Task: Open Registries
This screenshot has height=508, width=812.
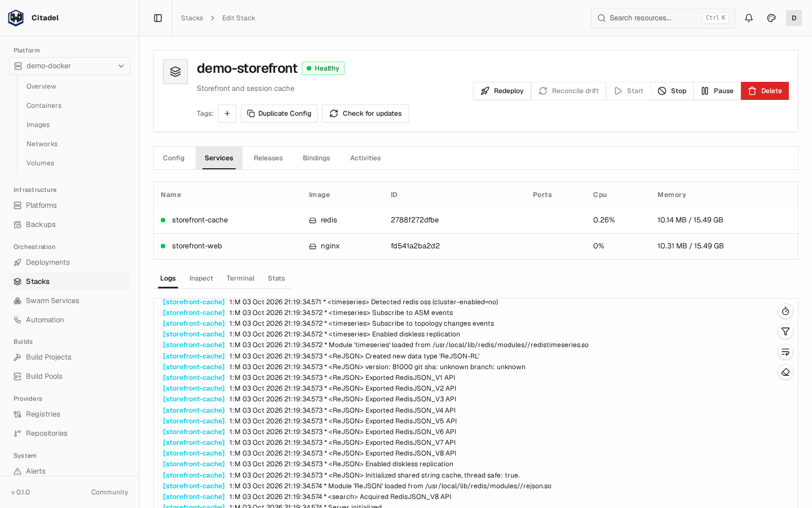Action: 69,414
